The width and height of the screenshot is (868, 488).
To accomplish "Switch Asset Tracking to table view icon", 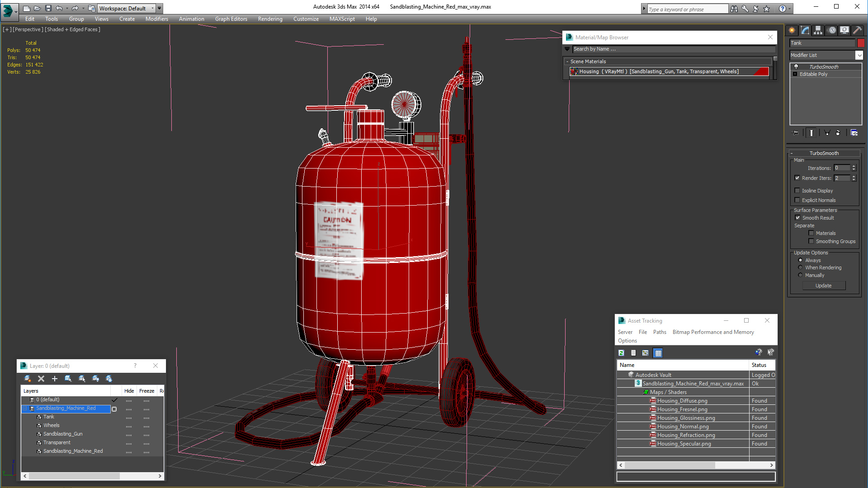I will pos(658,353).
